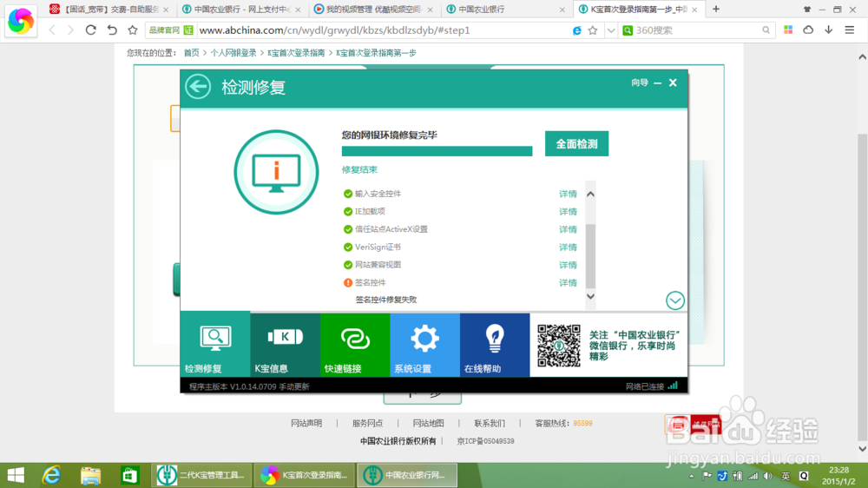Open the Windows Start button

pos(16,475)
